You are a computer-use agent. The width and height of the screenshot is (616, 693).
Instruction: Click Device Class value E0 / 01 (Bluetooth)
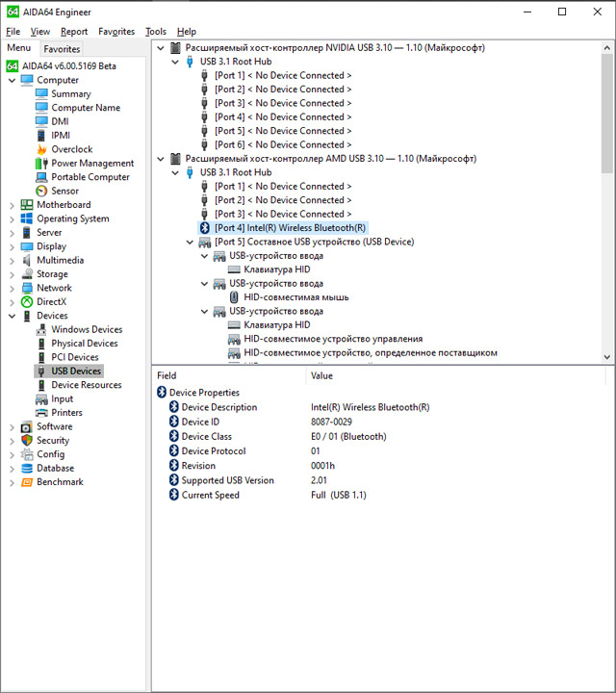348,437
